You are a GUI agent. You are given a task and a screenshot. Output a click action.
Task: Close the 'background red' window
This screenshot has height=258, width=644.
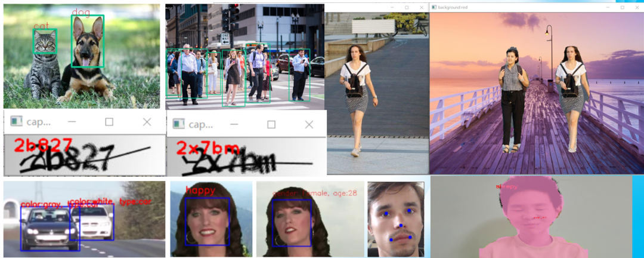click(637, 7)
